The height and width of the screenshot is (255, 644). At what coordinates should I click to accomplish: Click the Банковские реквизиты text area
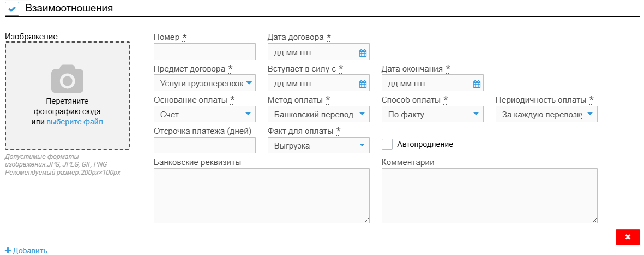(x=261, y=195)
